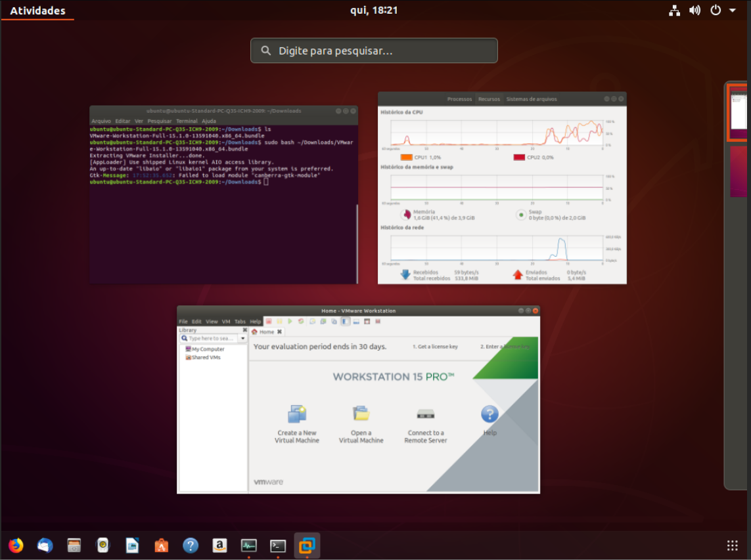
Task: Click the Connect to a Remote Server icon
Action: click(425, 414)
